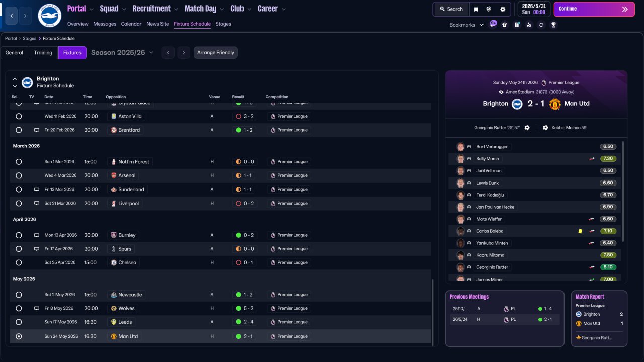Click the date display 2026/5/31

click(534, 9)
